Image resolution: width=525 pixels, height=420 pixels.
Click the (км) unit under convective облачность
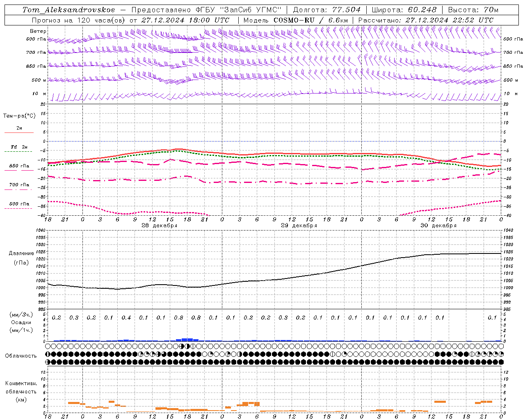21,399
